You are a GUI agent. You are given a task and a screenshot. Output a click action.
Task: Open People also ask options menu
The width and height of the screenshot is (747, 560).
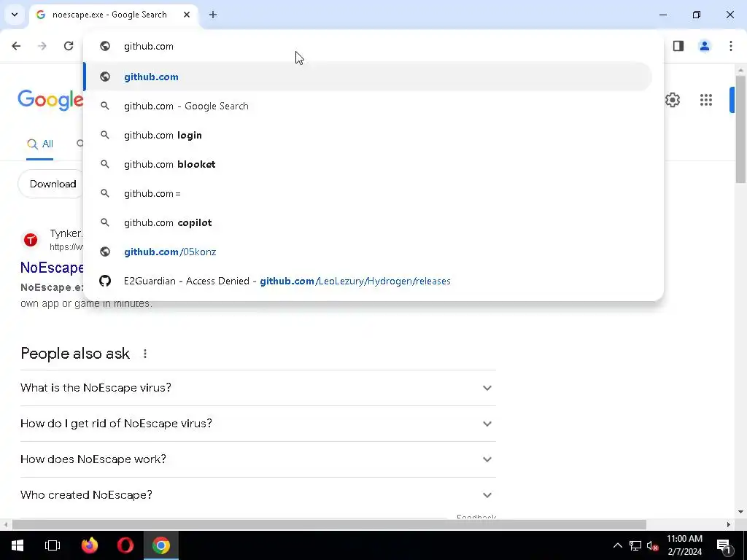click(145, 354)
